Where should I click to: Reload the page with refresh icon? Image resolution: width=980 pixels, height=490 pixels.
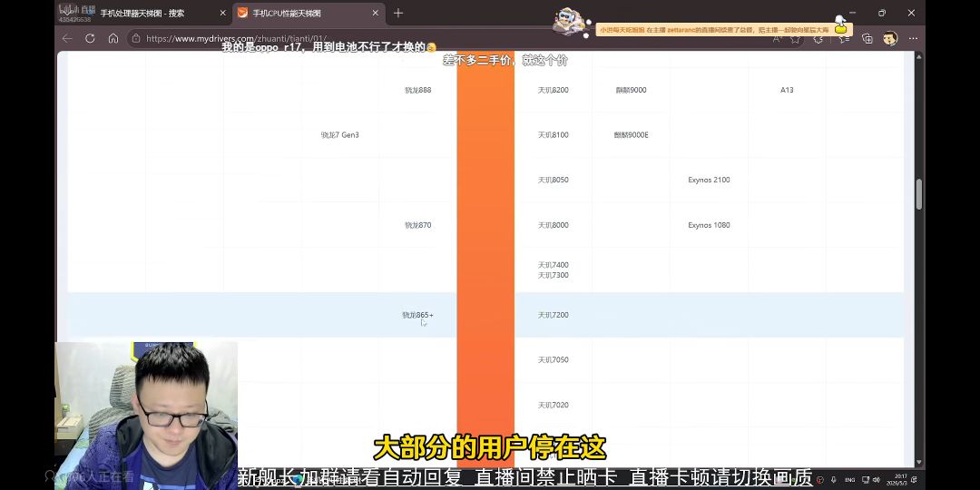(90, 38)
